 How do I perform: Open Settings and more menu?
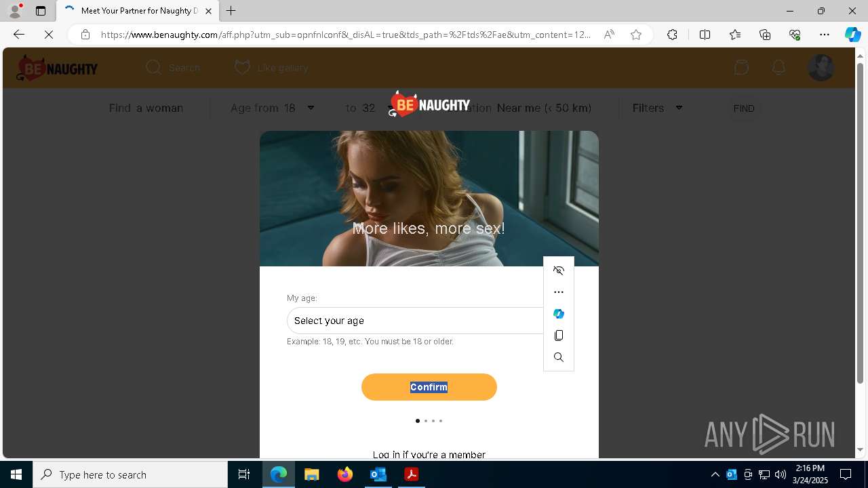tap(825, 35)
